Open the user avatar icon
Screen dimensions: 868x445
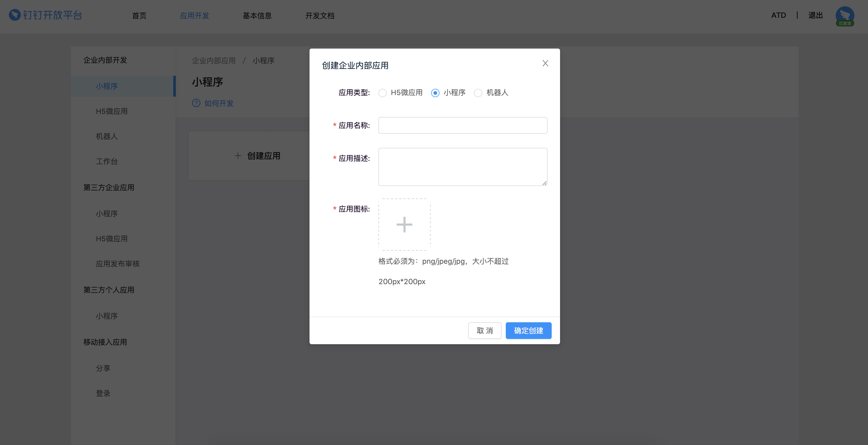click(845, 15)
